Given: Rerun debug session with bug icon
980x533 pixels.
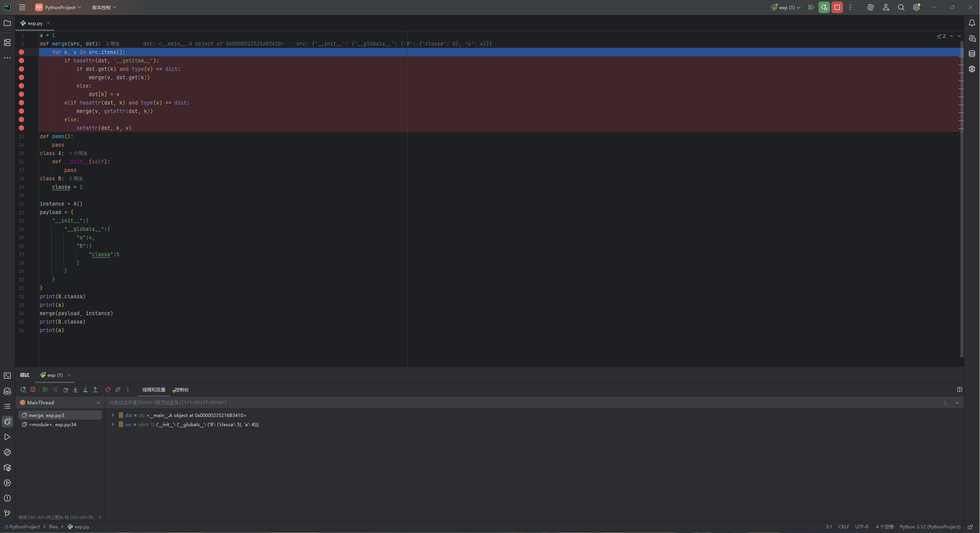Looking at the screenshot, I should tap(23, 389).
